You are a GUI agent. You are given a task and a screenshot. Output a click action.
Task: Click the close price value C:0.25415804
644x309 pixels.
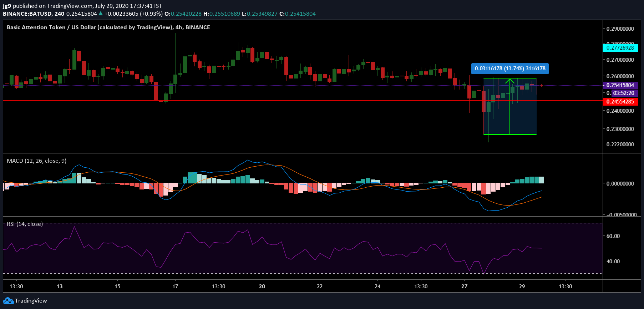[x=298, y=14]
